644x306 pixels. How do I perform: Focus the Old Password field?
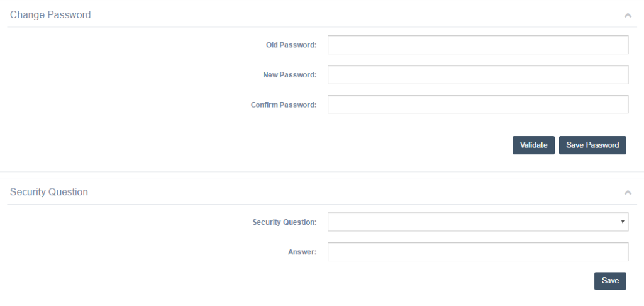[x=478, y=45]
